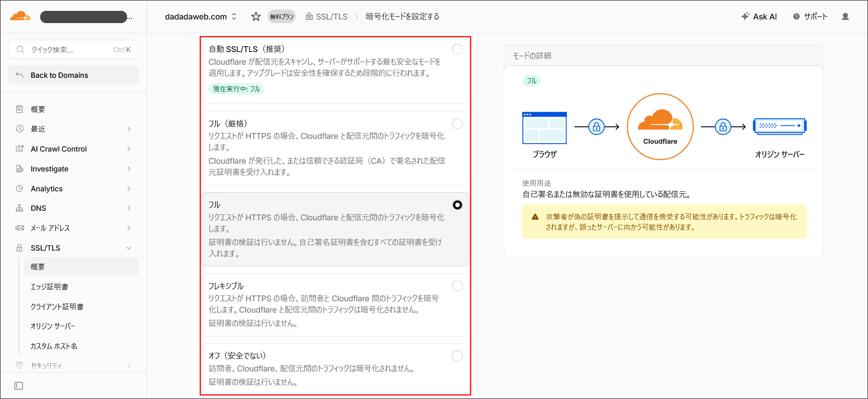Open the サポート help menu
Image resolution: width=868 pixels, height=399 pixels.
(810, 17)
